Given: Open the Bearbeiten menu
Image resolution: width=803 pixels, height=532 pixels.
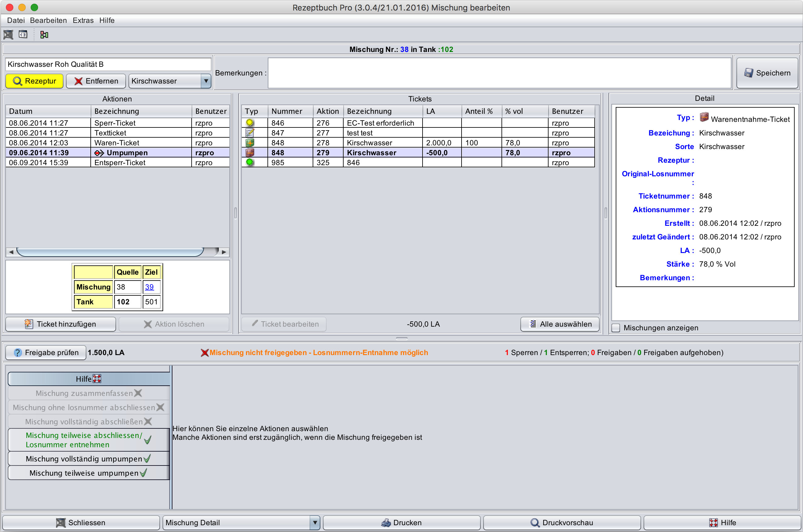Looking at the screenshot, I should point(48,20).
